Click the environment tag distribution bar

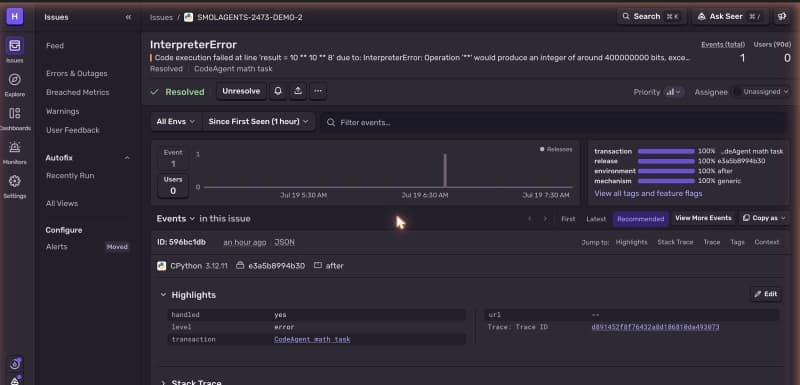[666, 171]
